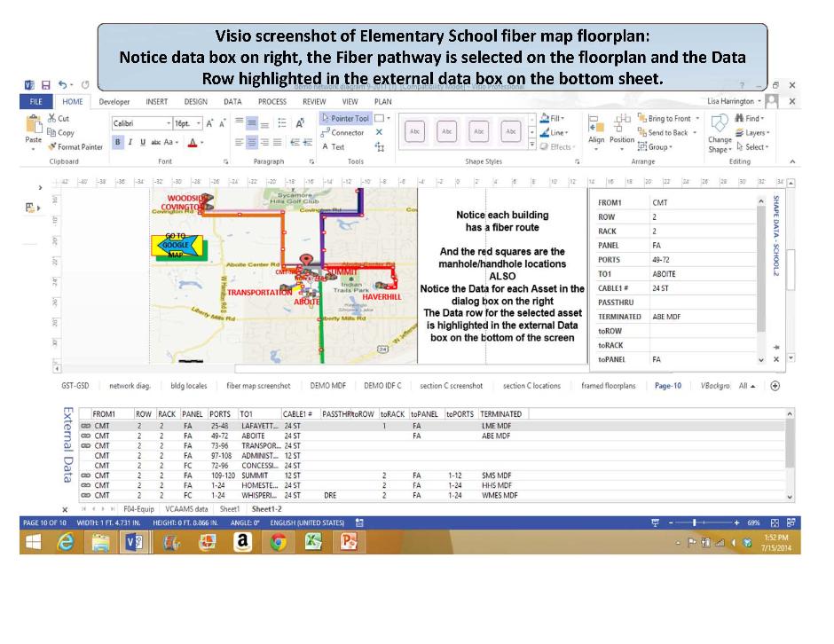This screenshot has width=834, height=644.
Task: Add a new page with the plus icon
Action: click(775, 386)
